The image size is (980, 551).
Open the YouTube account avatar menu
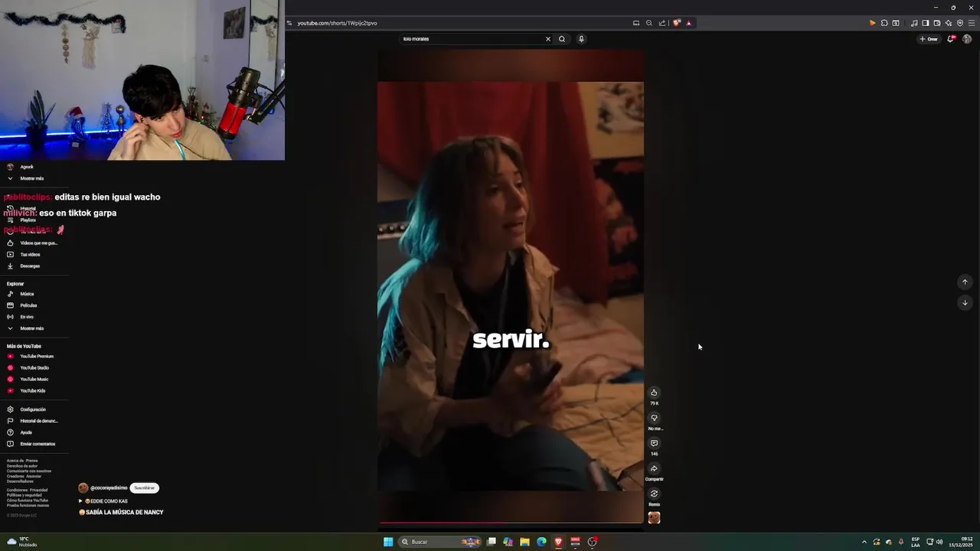click(967, 39)
